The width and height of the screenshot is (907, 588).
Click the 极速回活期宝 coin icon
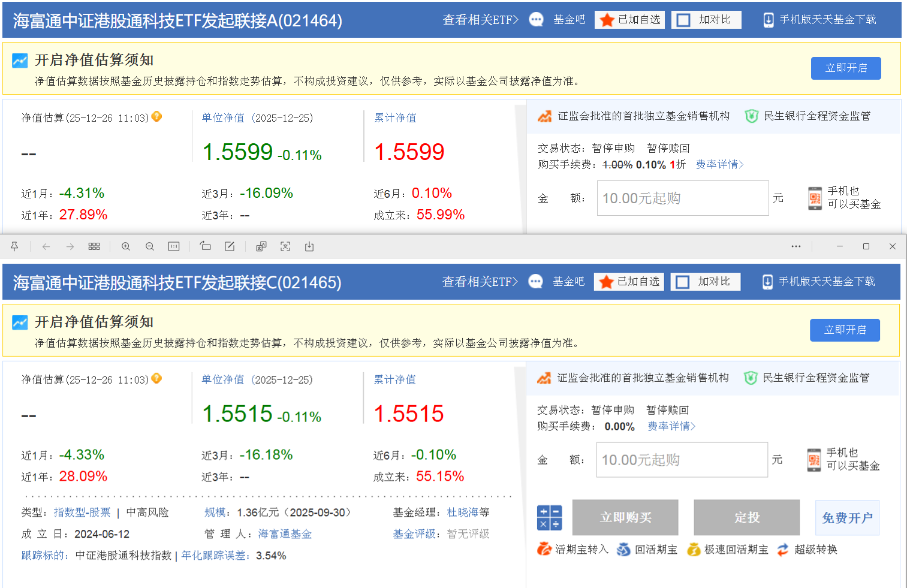694,549
